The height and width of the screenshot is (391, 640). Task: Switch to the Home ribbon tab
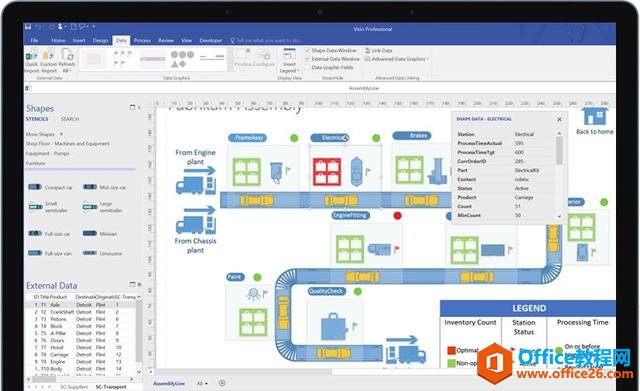click(58, 40)
